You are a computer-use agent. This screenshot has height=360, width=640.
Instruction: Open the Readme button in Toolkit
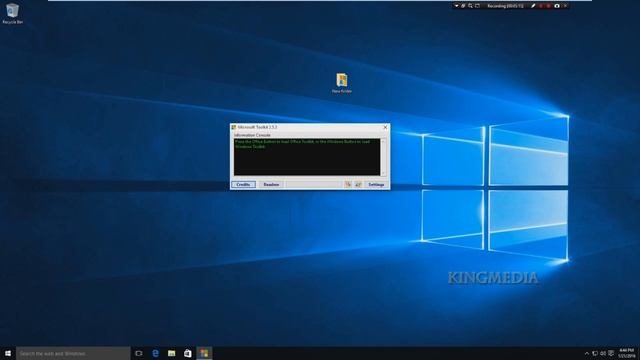click(x=271, y=184)
